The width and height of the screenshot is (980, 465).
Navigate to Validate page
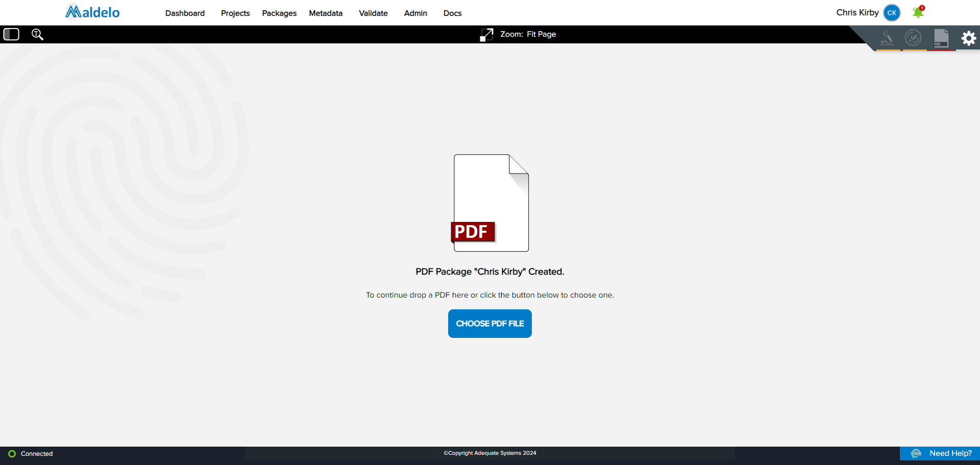tap(373, 13)
